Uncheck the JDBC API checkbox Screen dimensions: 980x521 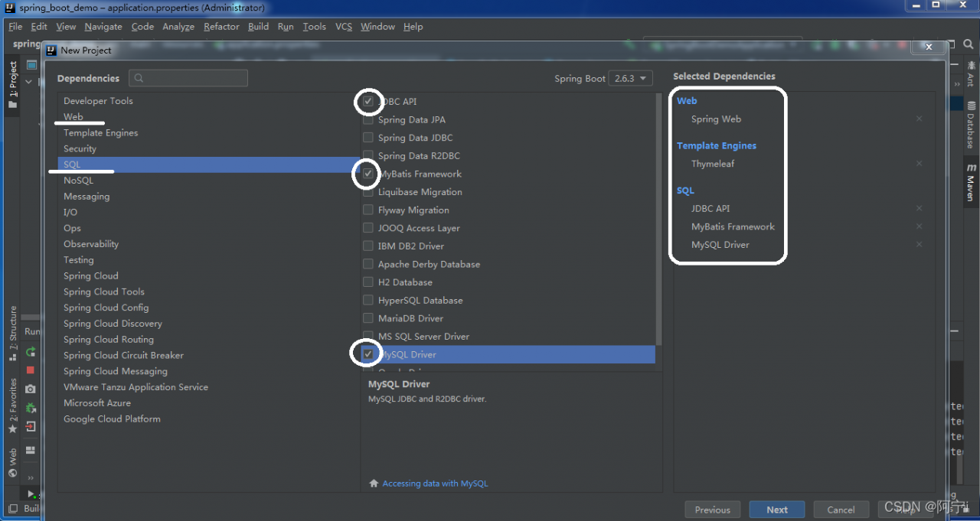coord(368,101)
